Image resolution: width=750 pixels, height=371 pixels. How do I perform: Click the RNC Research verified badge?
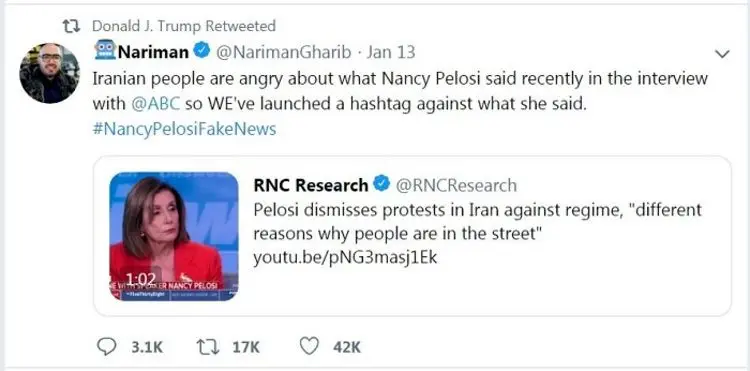(382, 184)
